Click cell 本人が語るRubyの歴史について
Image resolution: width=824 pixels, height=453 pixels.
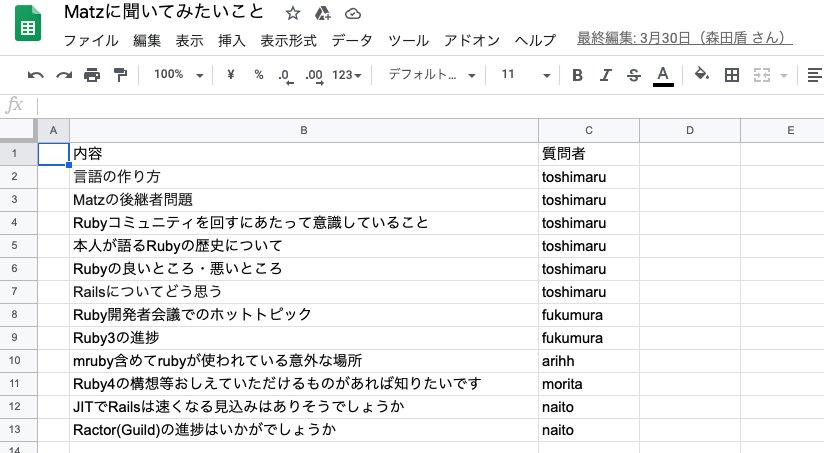point(304,245)
